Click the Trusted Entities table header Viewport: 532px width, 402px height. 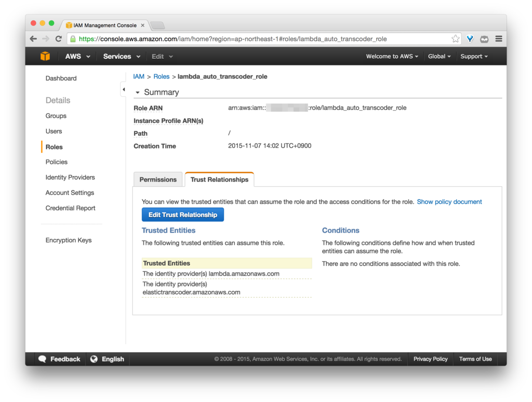pyautogui.click(x=227, y=263)
